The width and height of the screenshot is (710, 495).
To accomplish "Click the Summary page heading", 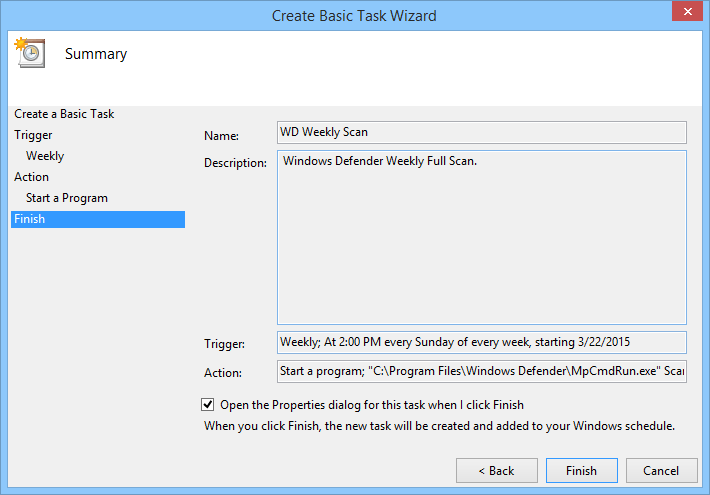I will click(96, 54).
